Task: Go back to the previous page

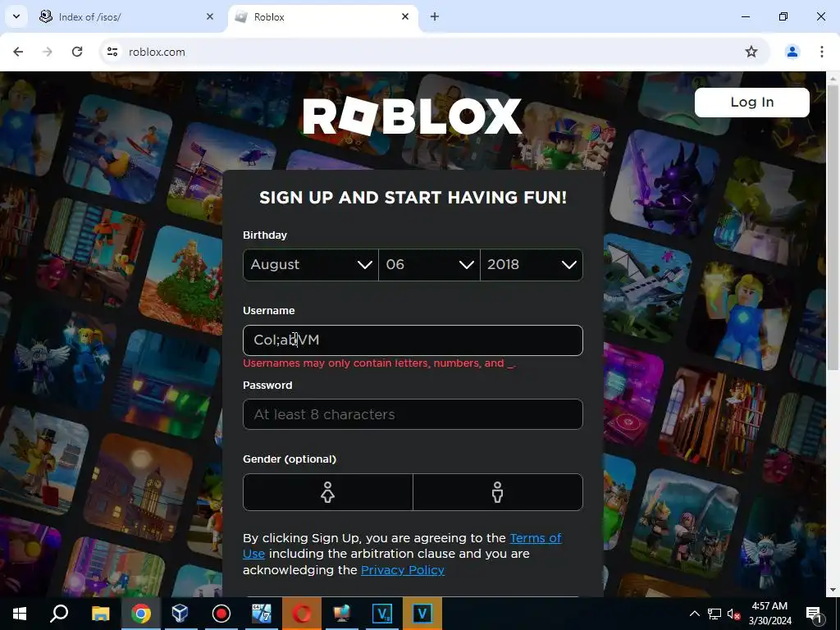Action: point(18,52)
